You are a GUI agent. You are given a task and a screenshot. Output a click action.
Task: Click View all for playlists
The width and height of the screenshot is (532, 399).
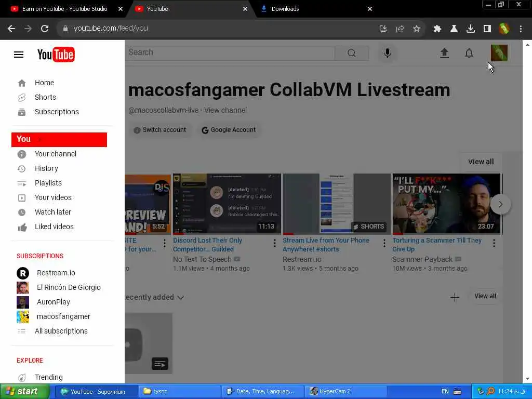tap(485, 296)
